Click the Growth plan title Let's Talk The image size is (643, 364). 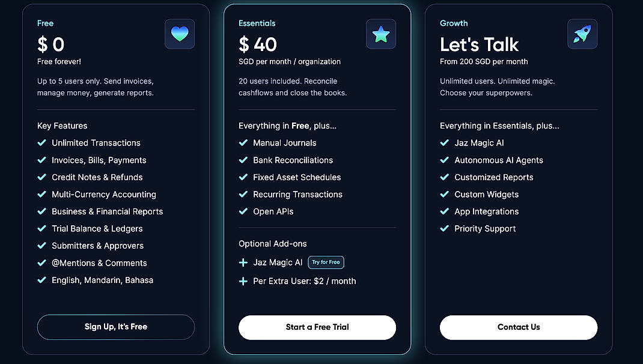coord(479,44)
